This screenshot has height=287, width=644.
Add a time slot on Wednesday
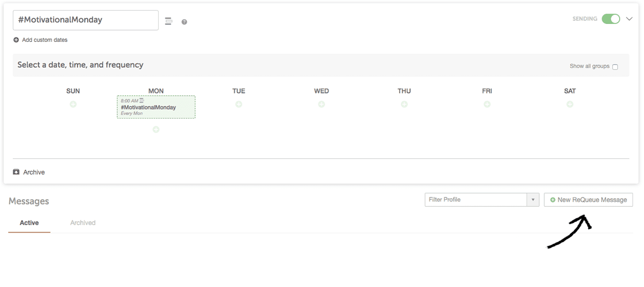(x=322, y=104)
